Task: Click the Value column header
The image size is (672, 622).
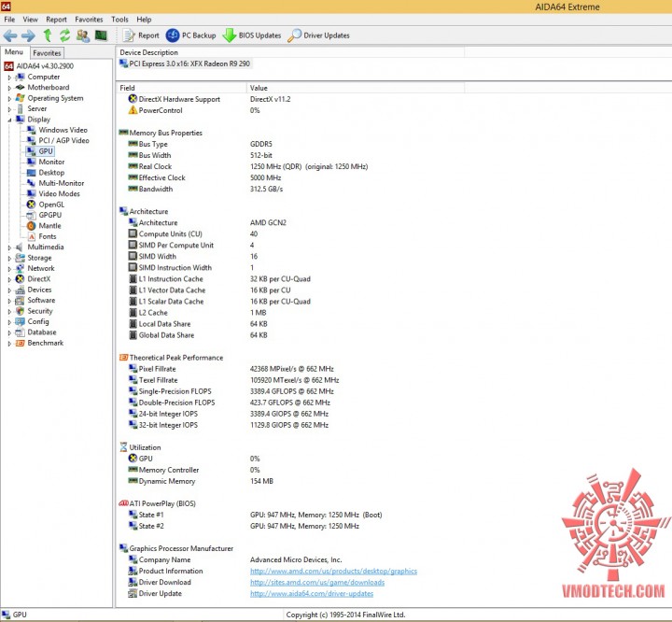Action: pyautogui.click(x=356, y=88)
